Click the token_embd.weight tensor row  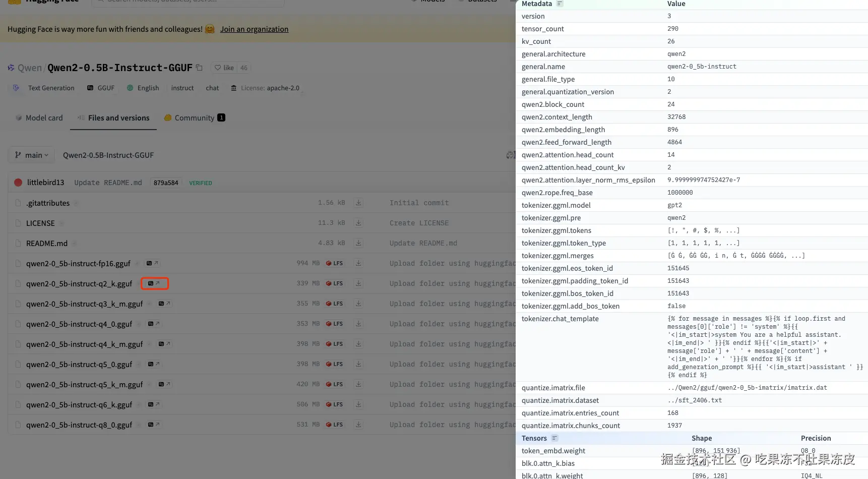[x=692, y=451]
